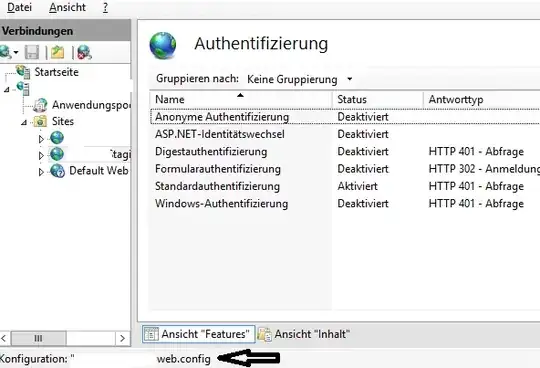Expand the Default Web site node
The height and width of the screenshot is (368, 540).
[41, 172]
